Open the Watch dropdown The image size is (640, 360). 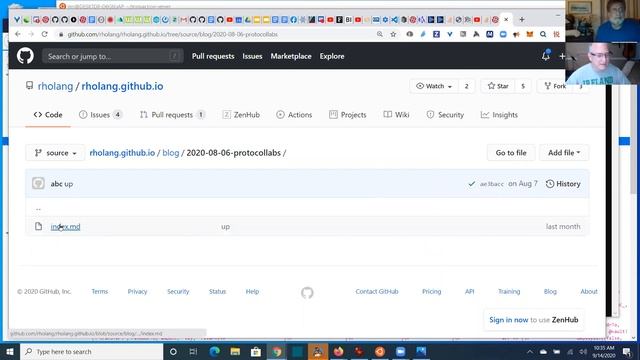pos(433,86)
